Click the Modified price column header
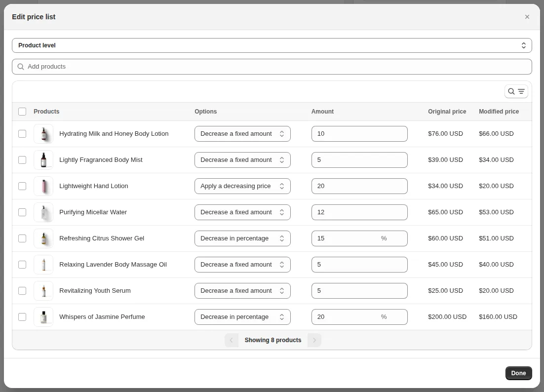This screenshot has width=544, height=392. (499, 112)
